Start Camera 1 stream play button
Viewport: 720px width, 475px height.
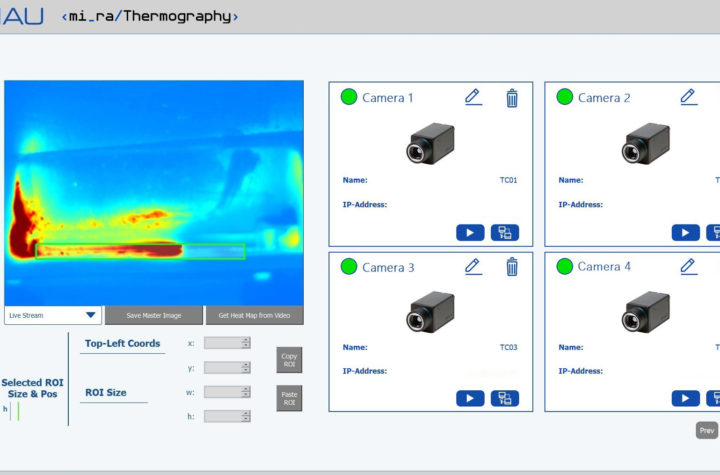[x=470, y=232]
